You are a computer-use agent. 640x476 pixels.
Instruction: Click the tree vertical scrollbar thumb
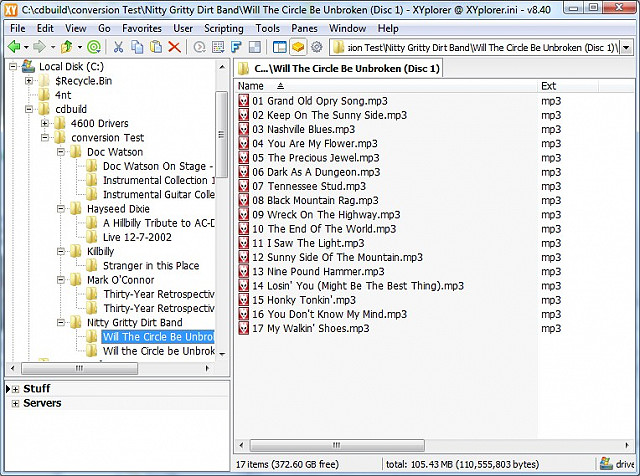tap(221, 135)
